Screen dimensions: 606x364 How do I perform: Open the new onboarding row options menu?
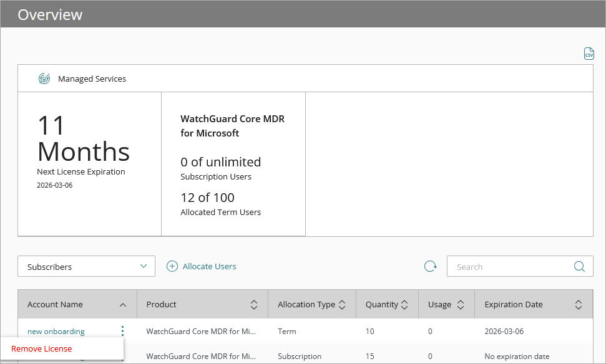pyautogui.click(x=122, y=331)
